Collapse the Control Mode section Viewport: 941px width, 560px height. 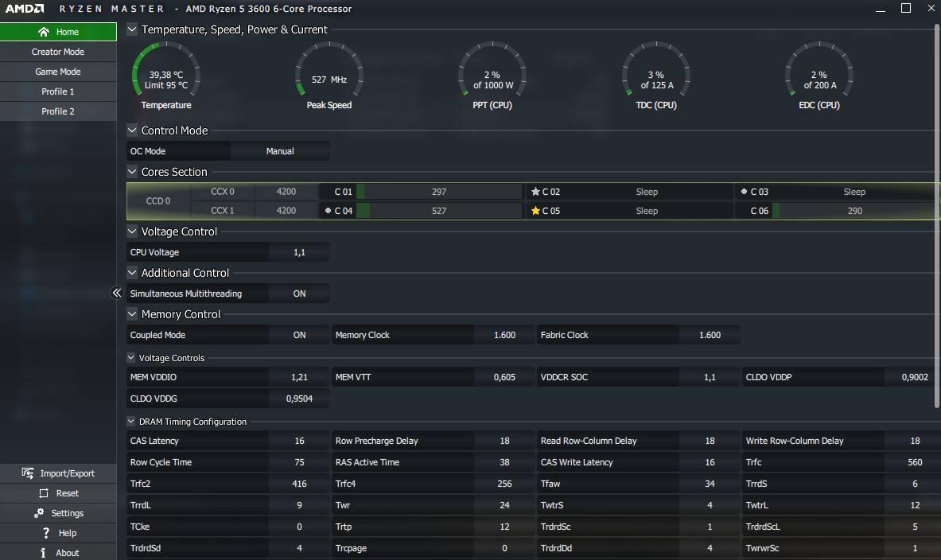point(132,130)
